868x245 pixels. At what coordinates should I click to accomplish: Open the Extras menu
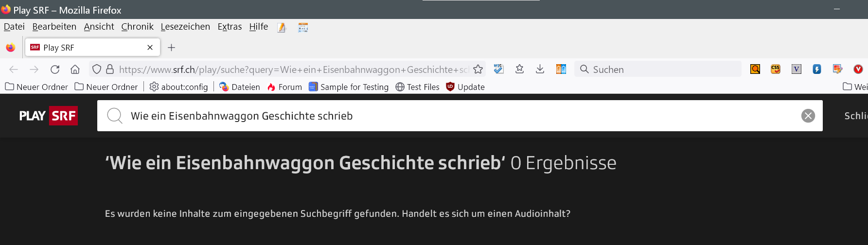pyautogui.click(x=230, y=27)
